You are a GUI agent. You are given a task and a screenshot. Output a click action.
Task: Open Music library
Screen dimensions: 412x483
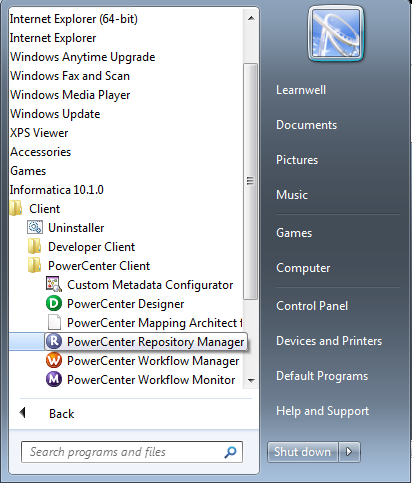(x=292, y=195)
